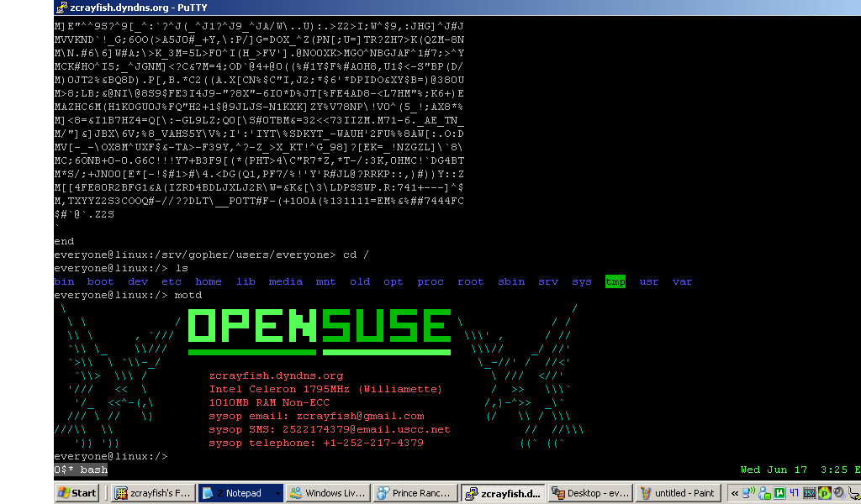Click the PuTTY icon in the title bar
Image resolution: width=861 pixels, height=504 pixels.
pyautogui.click(x=61, y=8)
